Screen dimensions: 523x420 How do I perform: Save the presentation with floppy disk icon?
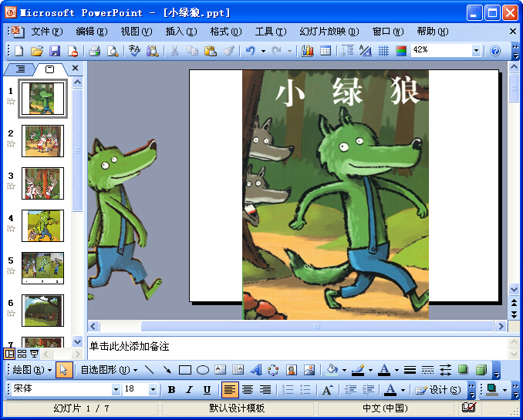[x=55, y=51]
